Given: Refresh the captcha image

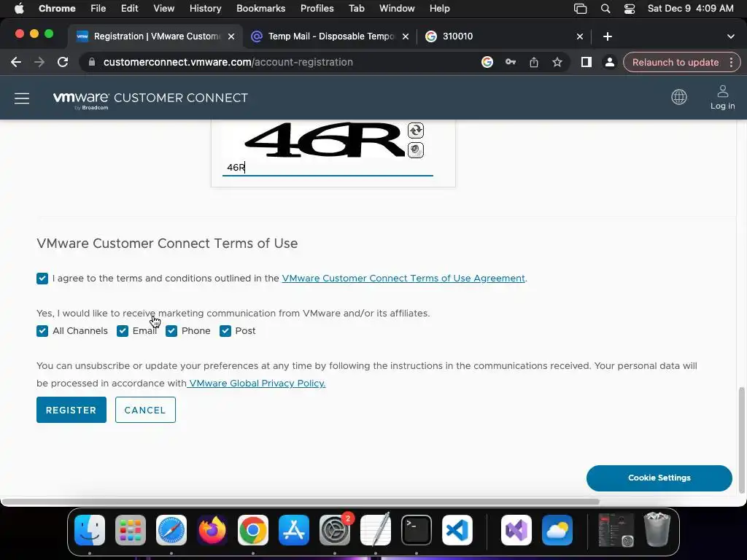Looking at the screenshot, I should pos(415,131).
